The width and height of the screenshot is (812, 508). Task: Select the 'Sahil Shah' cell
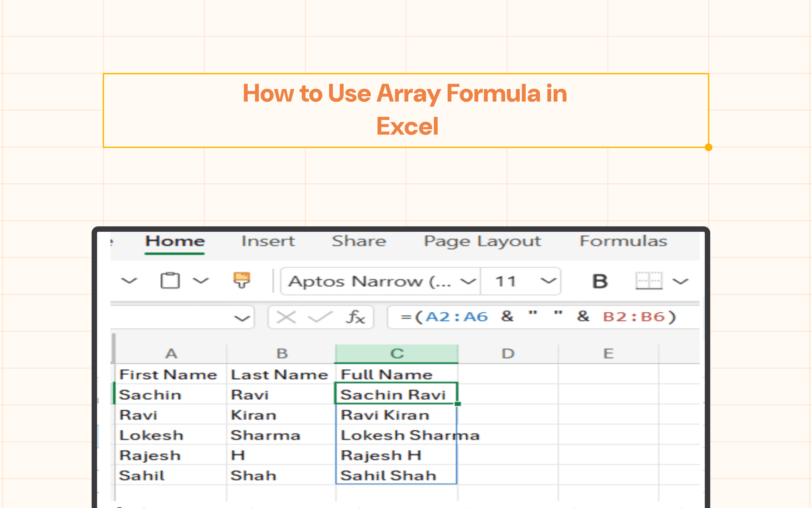pos(397,475)
